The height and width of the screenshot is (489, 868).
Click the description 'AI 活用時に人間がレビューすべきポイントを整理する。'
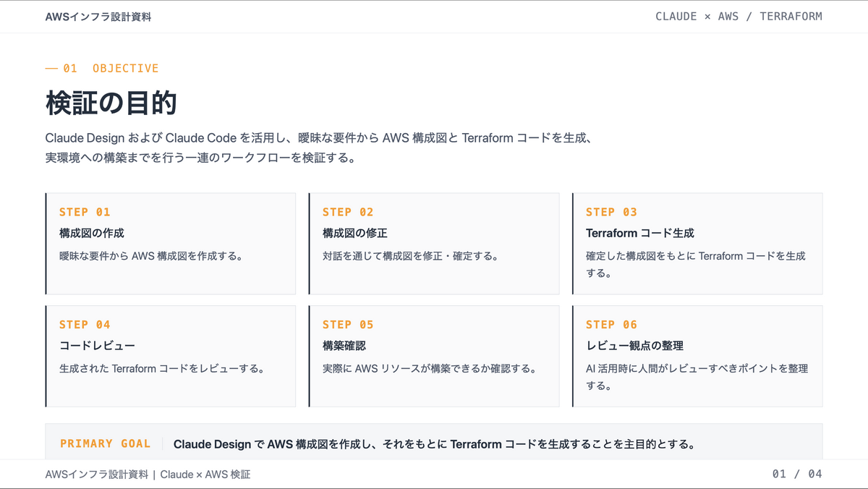[697, 377]
